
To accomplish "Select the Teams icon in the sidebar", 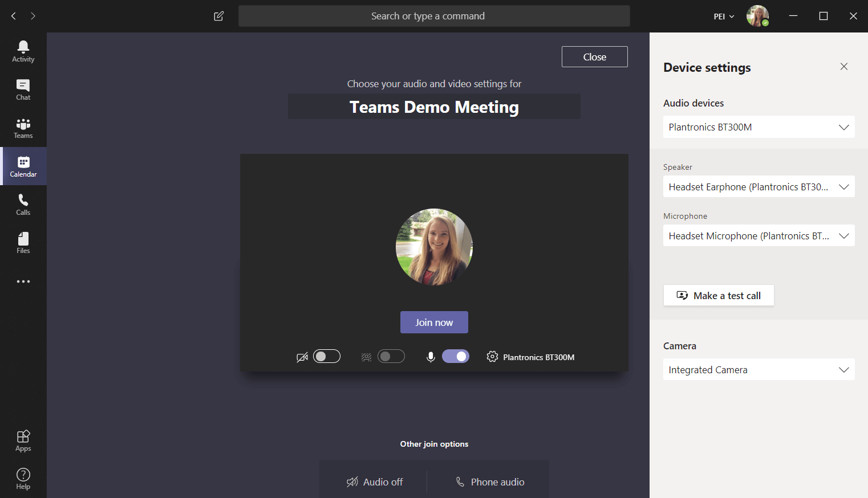I will (x=23, y=127).
